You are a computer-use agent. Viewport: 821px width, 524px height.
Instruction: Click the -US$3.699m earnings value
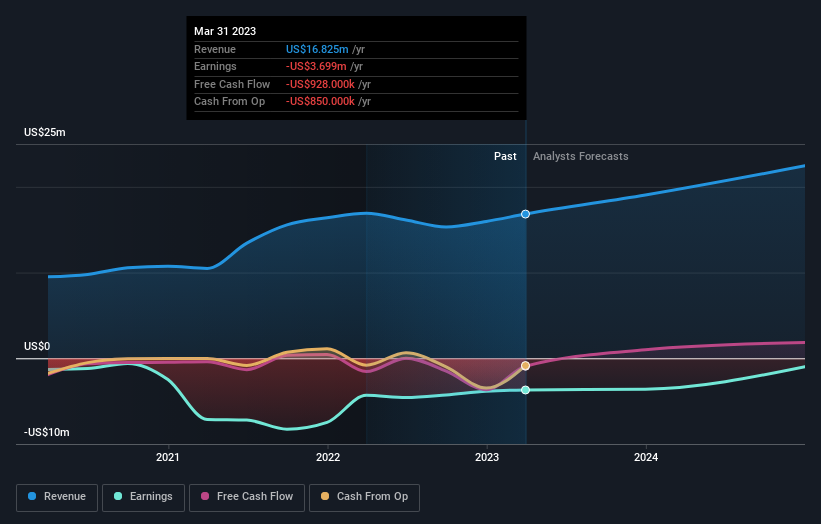pos(316,66)
